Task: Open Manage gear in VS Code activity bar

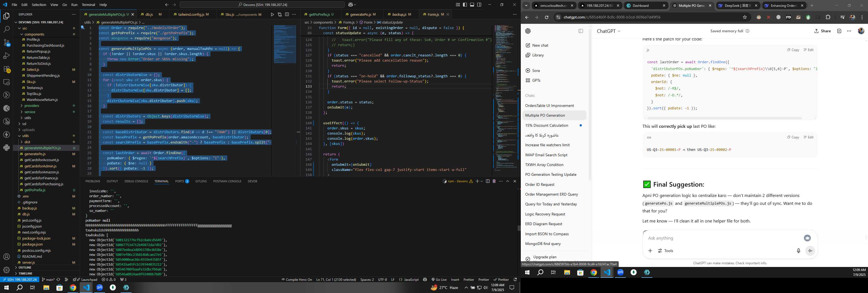Action: click(7, 270)
